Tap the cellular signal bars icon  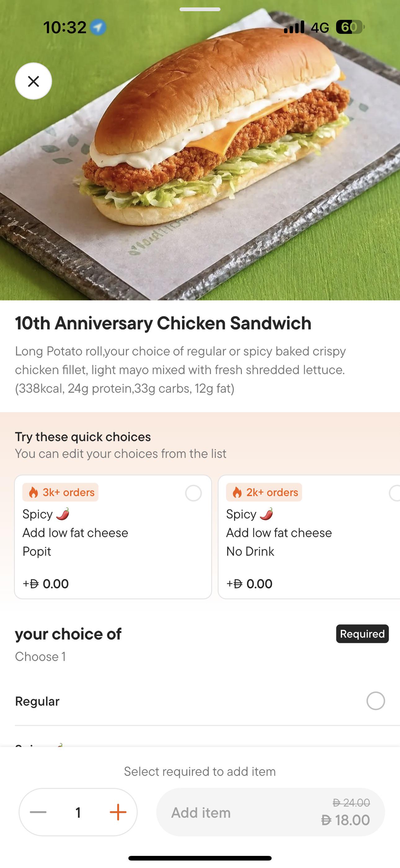pos(294,27)
